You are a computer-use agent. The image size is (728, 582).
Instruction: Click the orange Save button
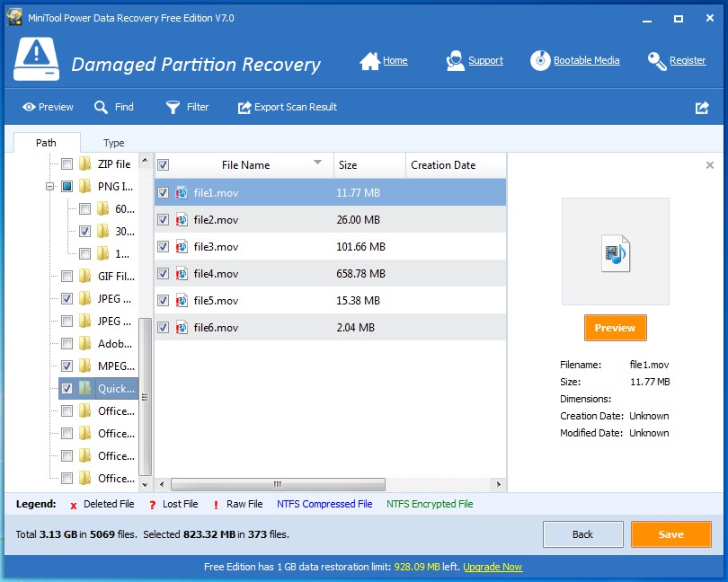670,534
